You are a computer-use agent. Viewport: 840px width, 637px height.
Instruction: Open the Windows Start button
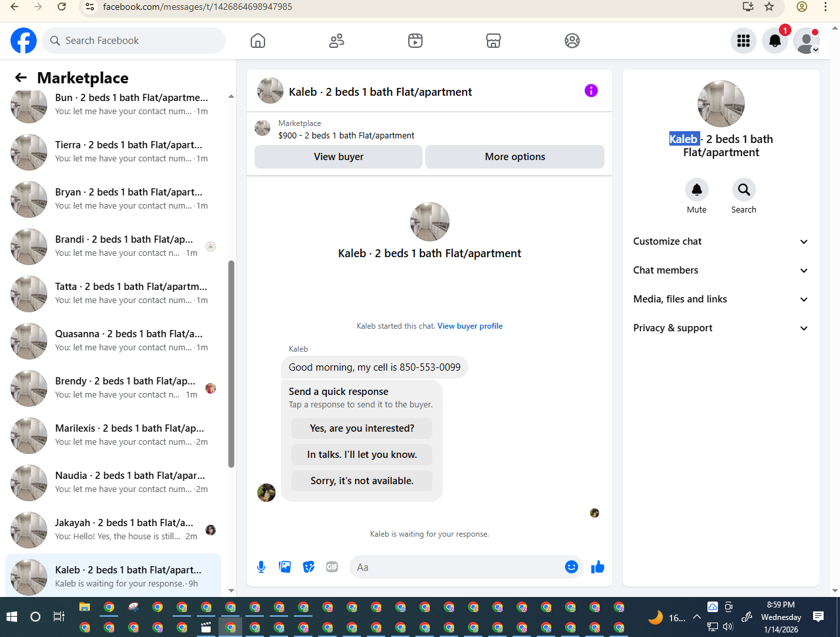click(x=11, y=617)
